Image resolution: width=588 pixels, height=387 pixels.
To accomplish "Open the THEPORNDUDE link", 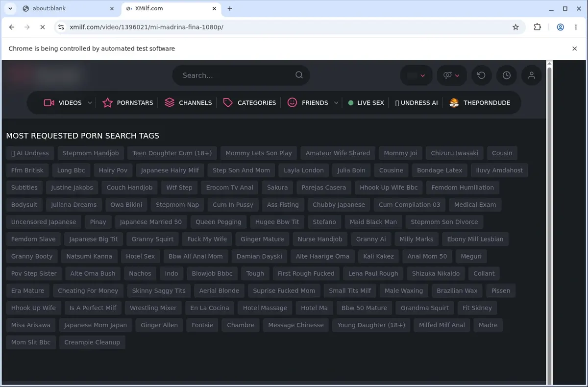I will point(487,103).
